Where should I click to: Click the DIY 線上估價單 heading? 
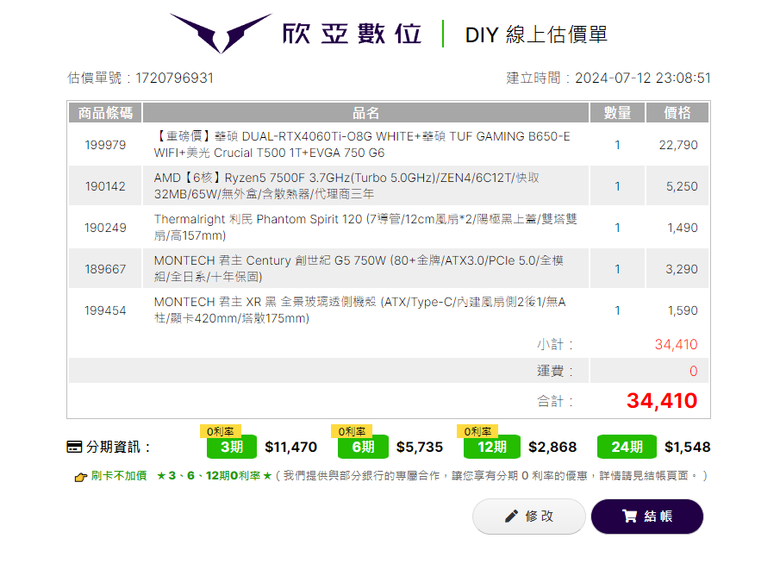(x=536, y=35)
